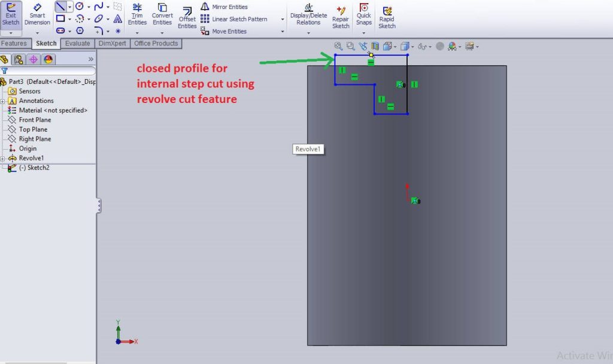Click Move Entities
Image resolution: width=613 pixels, height=364 pixels.
pyautogui.click(x=224, y=31)
